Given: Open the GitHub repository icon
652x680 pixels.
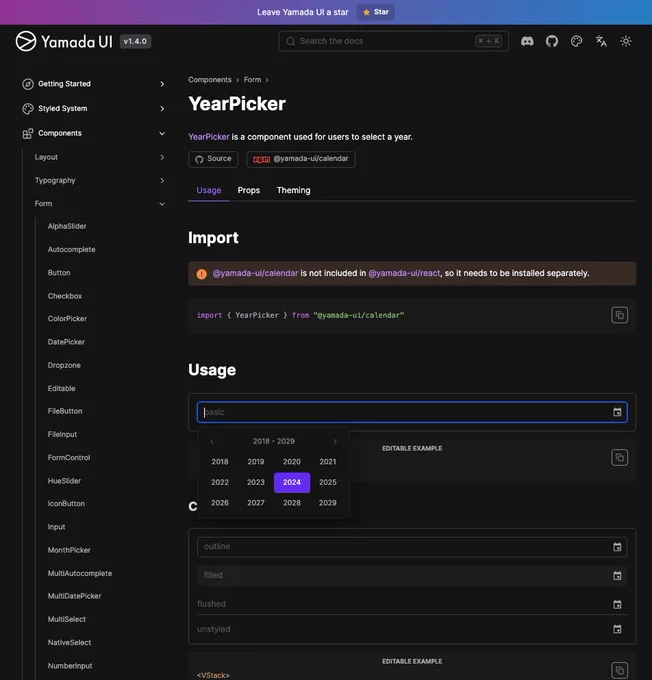Looking at the screenshot, I should click(552, 41).
